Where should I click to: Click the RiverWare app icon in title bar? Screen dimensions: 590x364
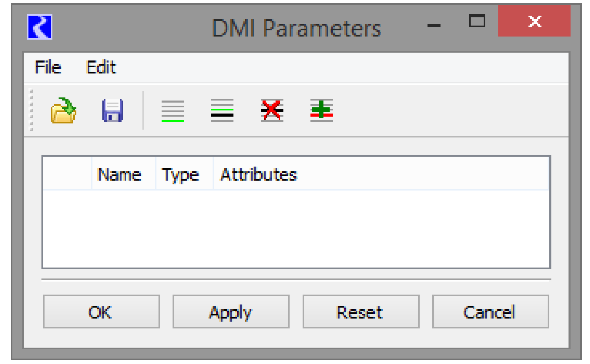tap(40, 27)
